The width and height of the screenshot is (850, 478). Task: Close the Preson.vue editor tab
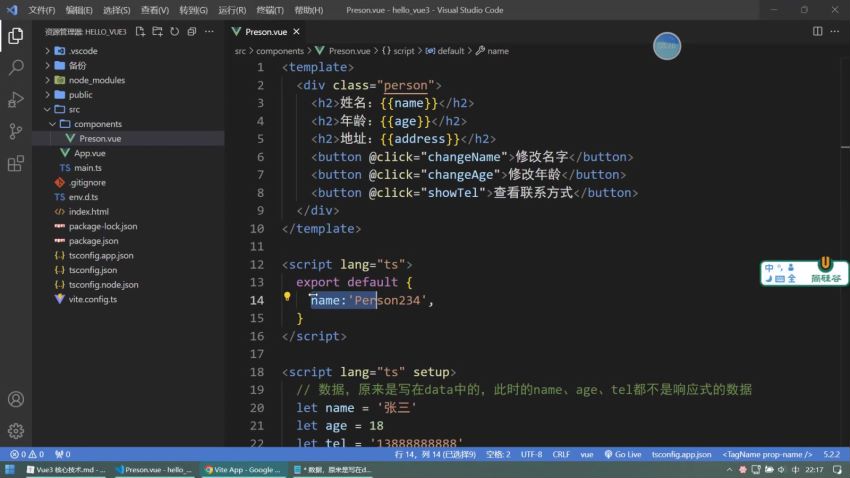297,32
